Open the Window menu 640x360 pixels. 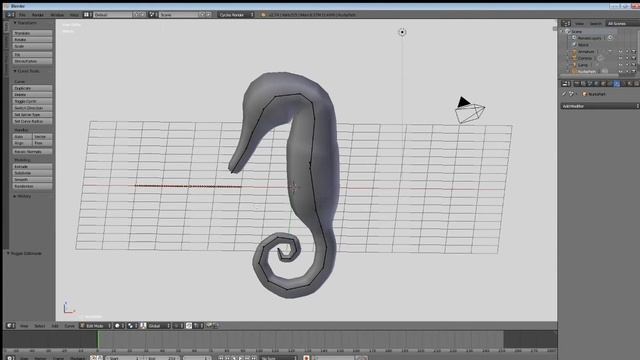pos(57,15)
